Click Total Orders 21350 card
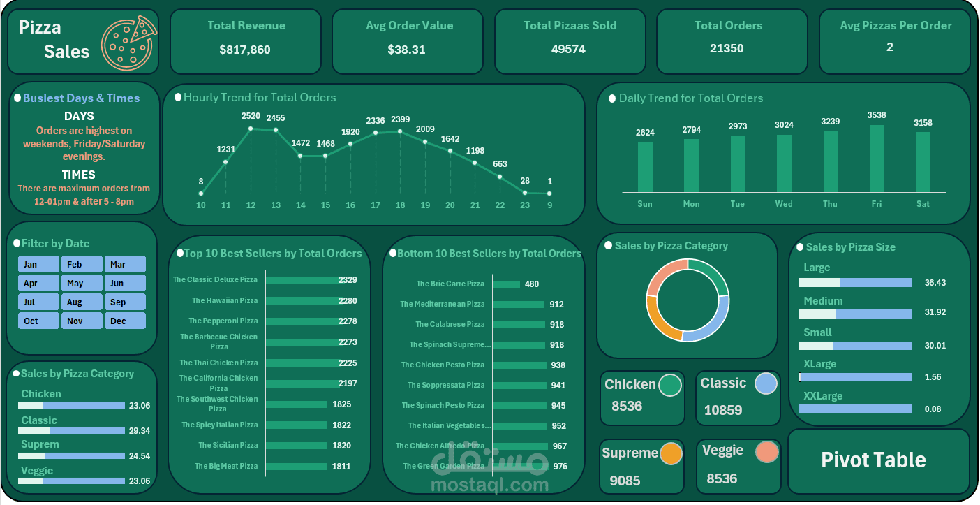The width and height of the screenshot is (980, 505). tap(732, 41)
